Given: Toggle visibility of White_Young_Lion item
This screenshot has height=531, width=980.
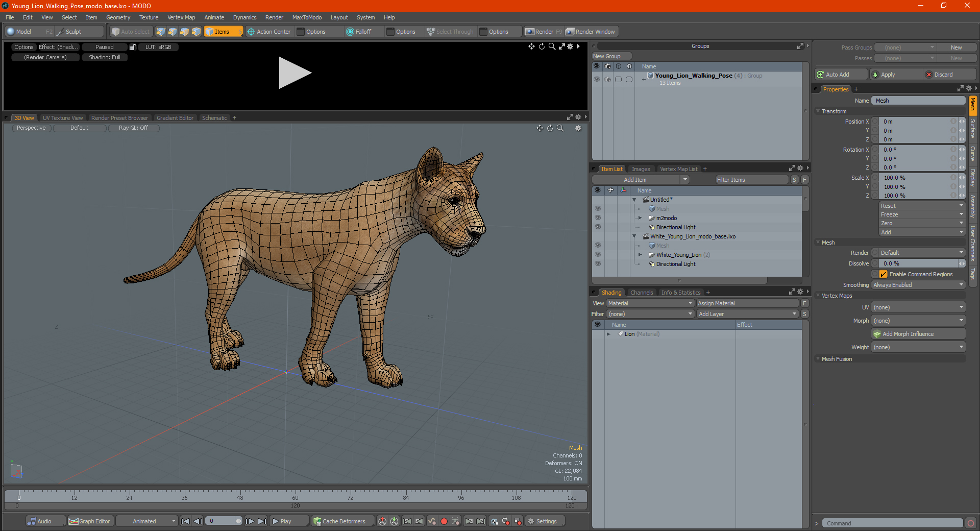Looking at the screenshot, I should click(x=597, y=255).
